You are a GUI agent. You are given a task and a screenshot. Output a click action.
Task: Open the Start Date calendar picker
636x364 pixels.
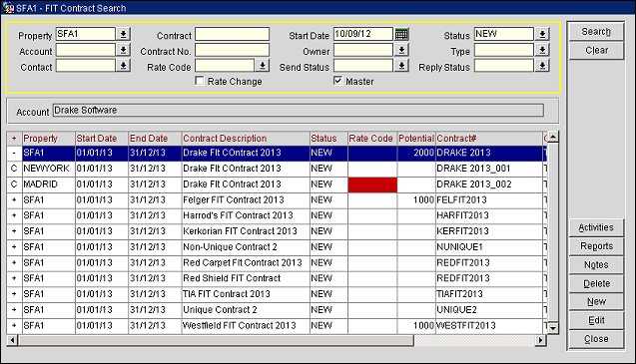(401, 34)
